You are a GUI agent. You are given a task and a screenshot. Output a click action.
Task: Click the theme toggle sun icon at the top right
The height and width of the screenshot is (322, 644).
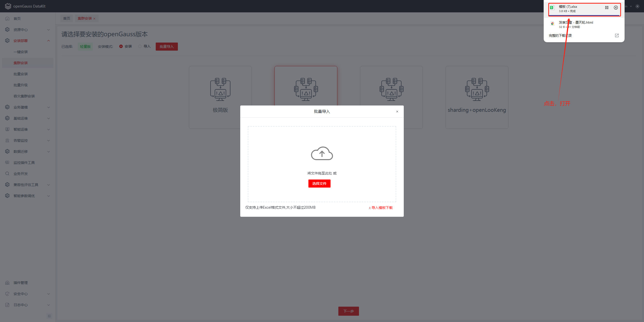(x=637, y=6)
